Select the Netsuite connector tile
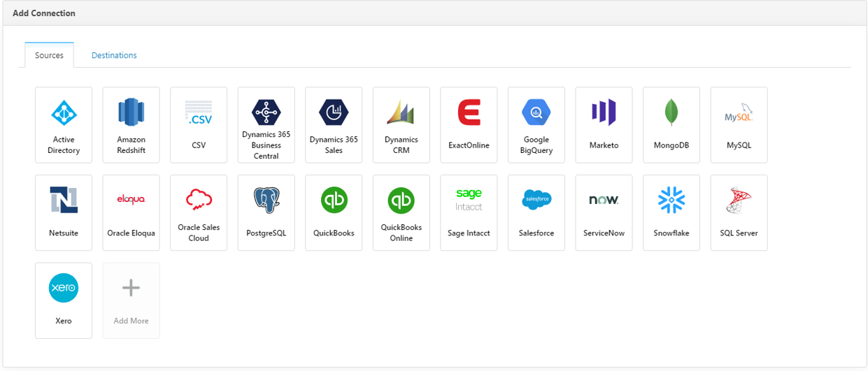Image resolution: width=868 pixels, height=371 pixels. point(64,212)
